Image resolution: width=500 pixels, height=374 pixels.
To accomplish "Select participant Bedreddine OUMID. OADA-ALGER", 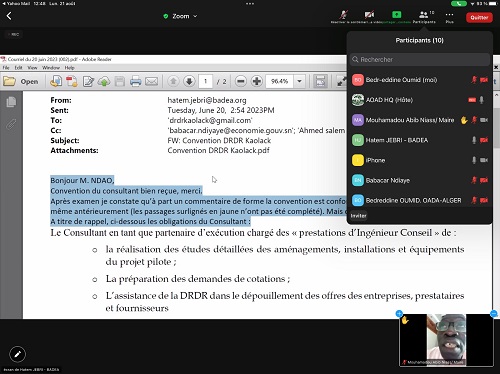I will tap(420, 200).
